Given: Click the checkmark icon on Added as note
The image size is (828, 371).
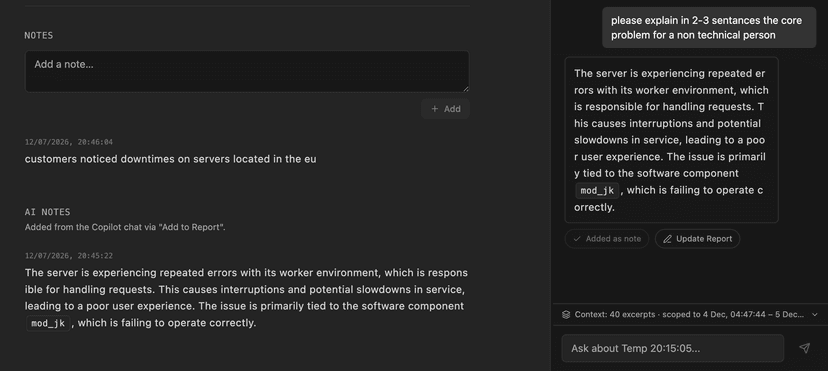Looking at the screenshot, I should [577, 239].
